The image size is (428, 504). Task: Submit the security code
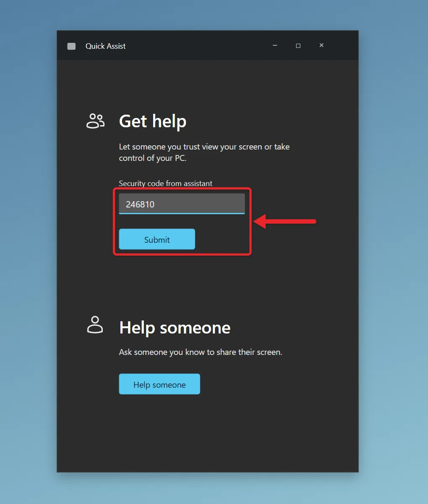point(157,239)
